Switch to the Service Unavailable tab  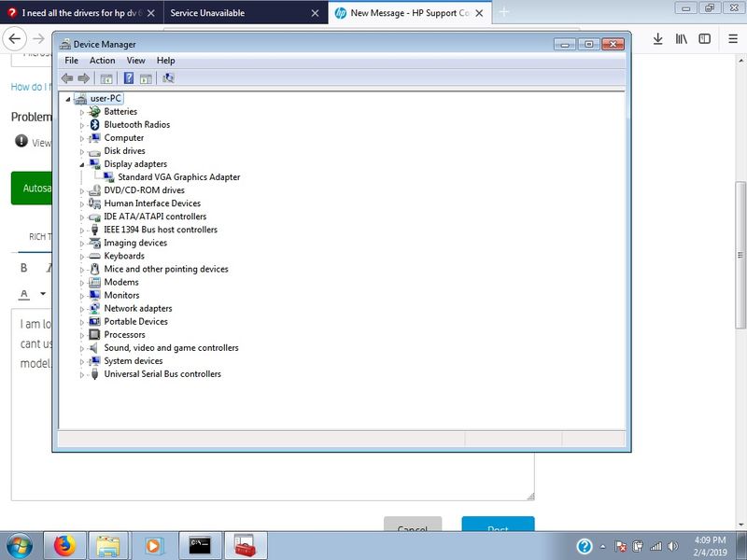[245, 13]
